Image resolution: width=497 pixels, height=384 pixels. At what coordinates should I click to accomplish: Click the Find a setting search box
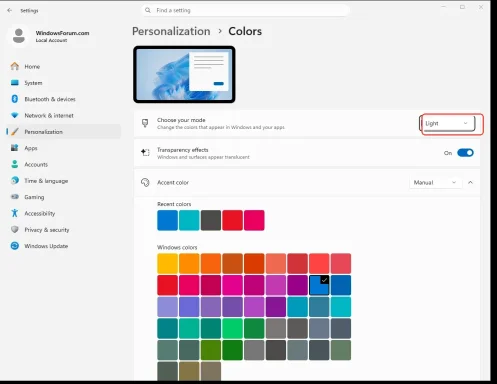(x=245, y=10)
